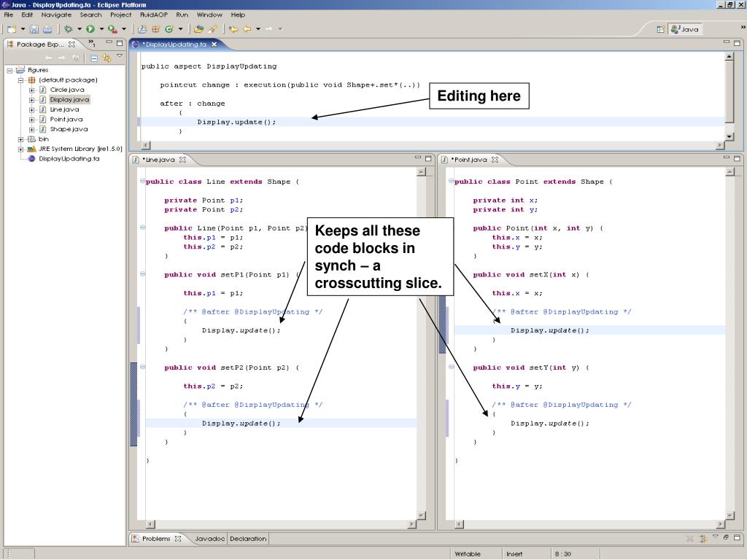Expand the Circle.java tree node
Viewport: 747px width, 560px height.
[x=31, y=90]
